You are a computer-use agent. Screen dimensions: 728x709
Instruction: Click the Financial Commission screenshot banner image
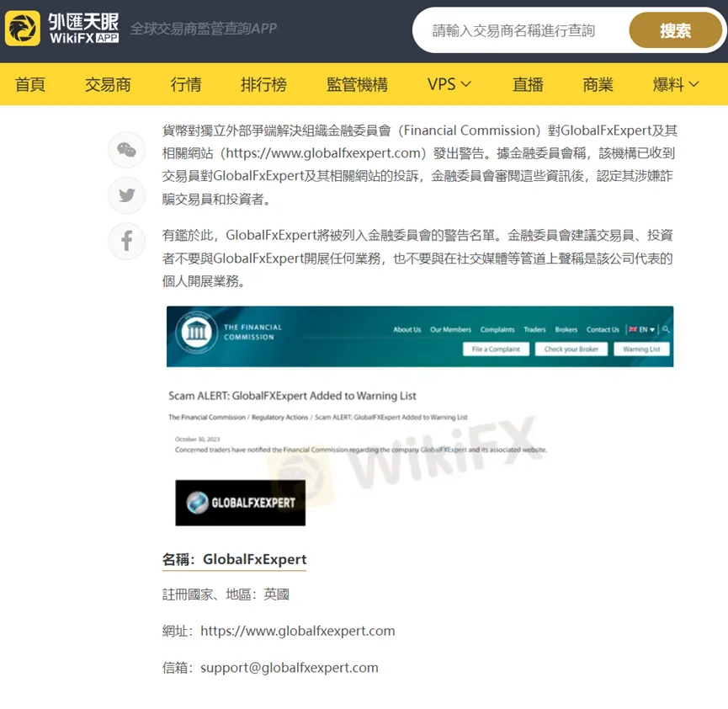point(420,336)
